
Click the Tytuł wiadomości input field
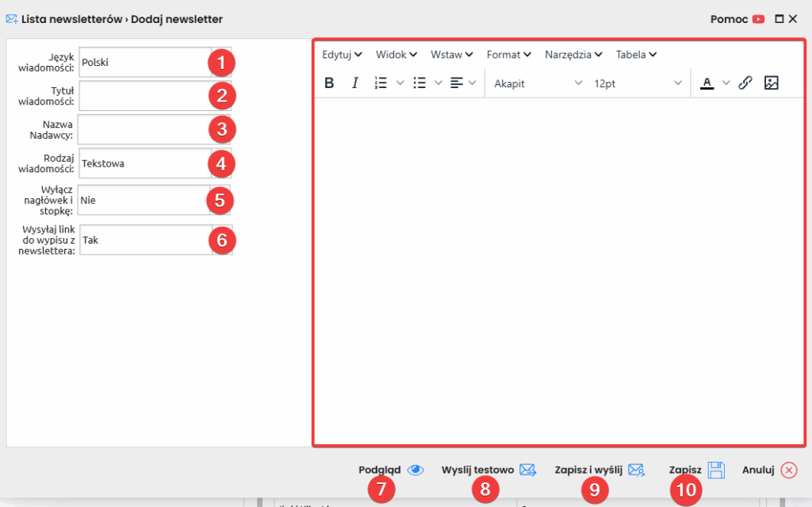click(144, 96)
